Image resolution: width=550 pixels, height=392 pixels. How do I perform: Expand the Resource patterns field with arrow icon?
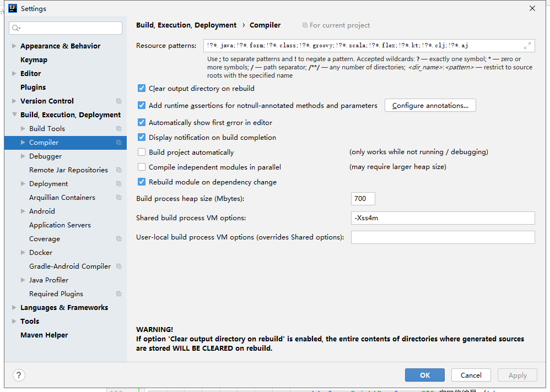click(x=527, y=46)
